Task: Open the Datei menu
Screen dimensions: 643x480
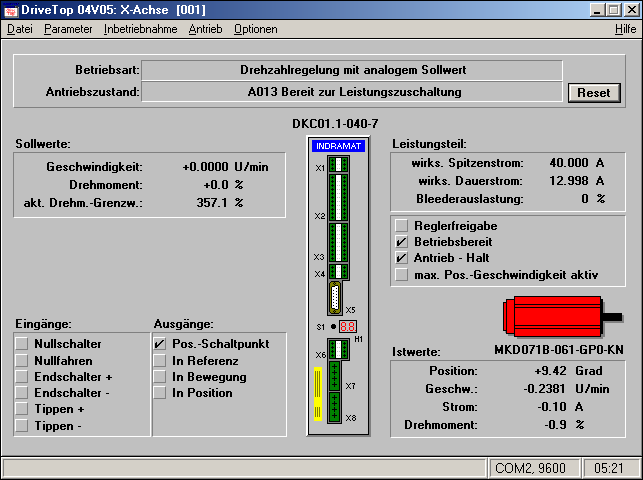Action: 20,29
